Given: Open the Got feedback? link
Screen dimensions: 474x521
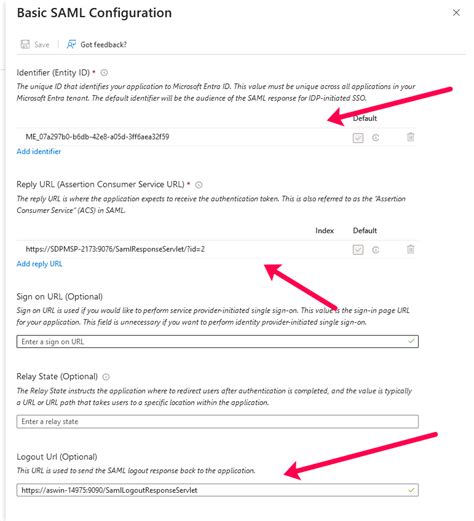Looking at the screenshot, I should click(103, 45).
